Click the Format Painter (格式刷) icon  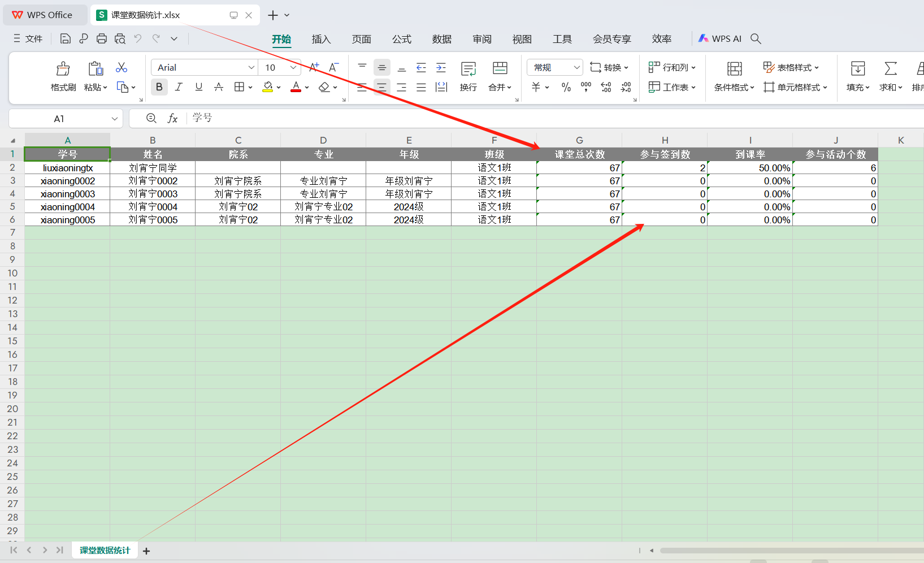63,69
